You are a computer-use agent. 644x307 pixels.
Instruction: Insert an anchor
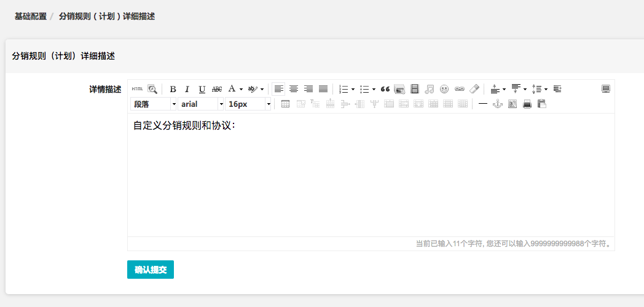(x=497, y=104)
